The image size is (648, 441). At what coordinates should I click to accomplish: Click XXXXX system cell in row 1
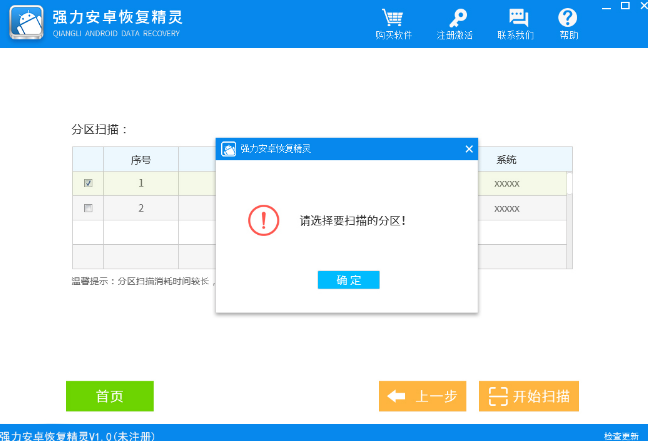tap(507, 184)
